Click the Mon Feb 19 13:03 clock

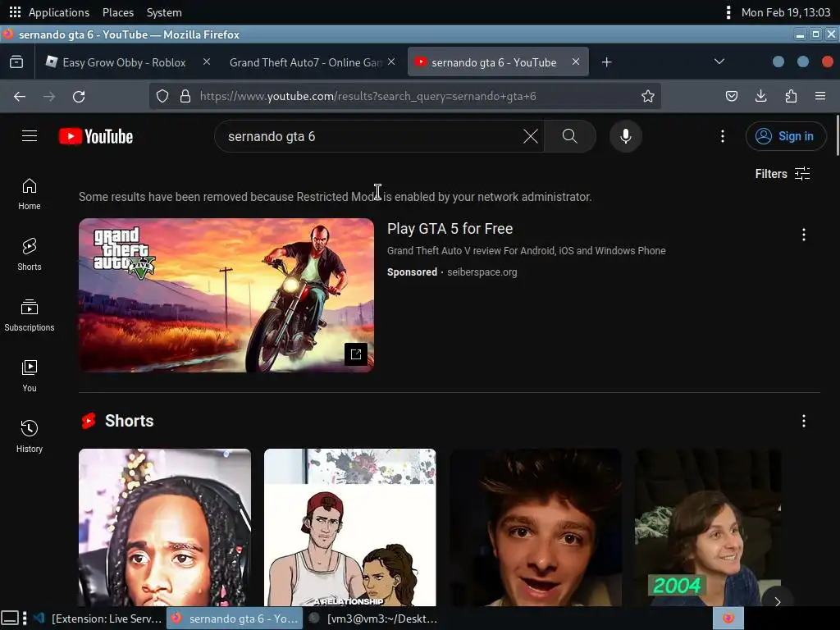point(785,12)
